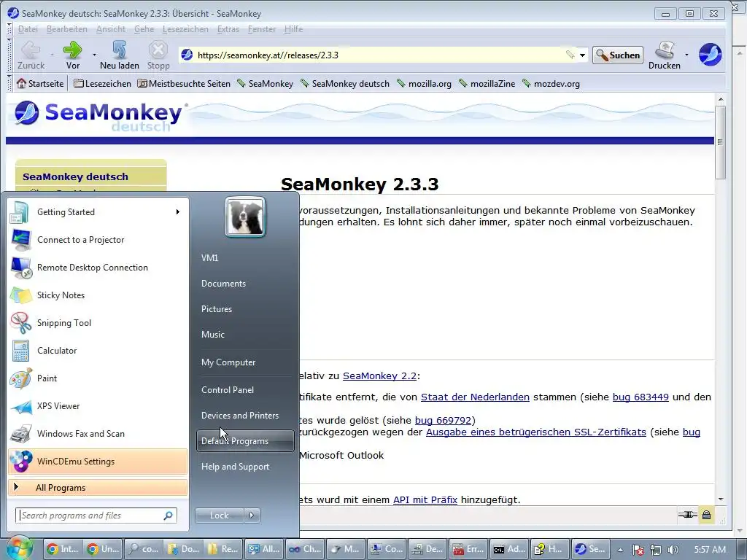Screen dimensions: 747x560
Task: Open Default Programs in start menu
Action: click(x=245, y=440)
